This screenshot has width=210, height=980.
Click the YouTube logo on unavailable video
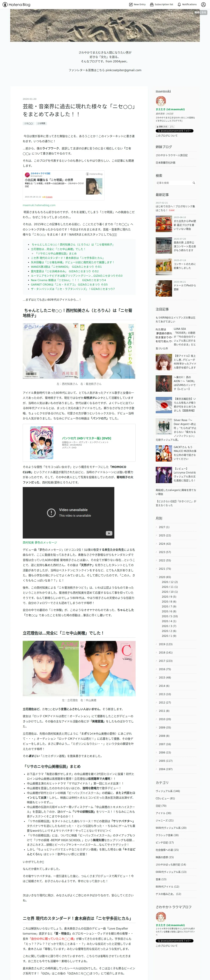[109, 533]
